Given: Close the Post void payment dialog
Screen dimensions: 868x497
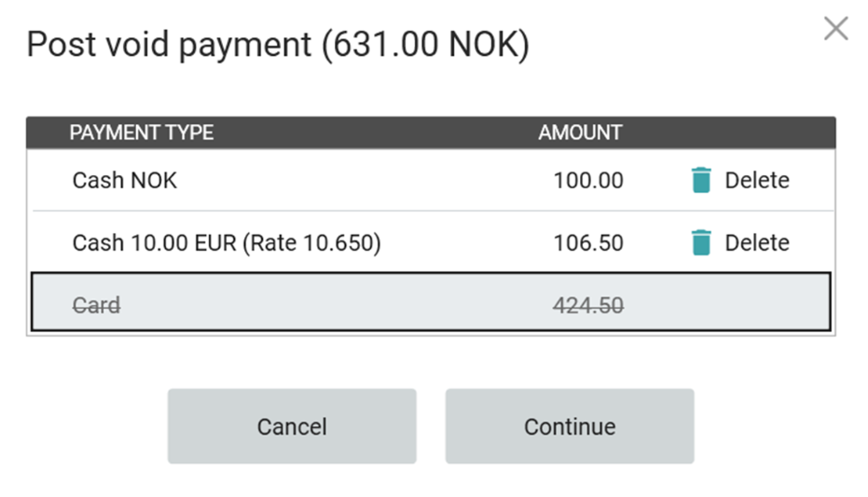Looking at the screenshot, I should pos(835,29).
